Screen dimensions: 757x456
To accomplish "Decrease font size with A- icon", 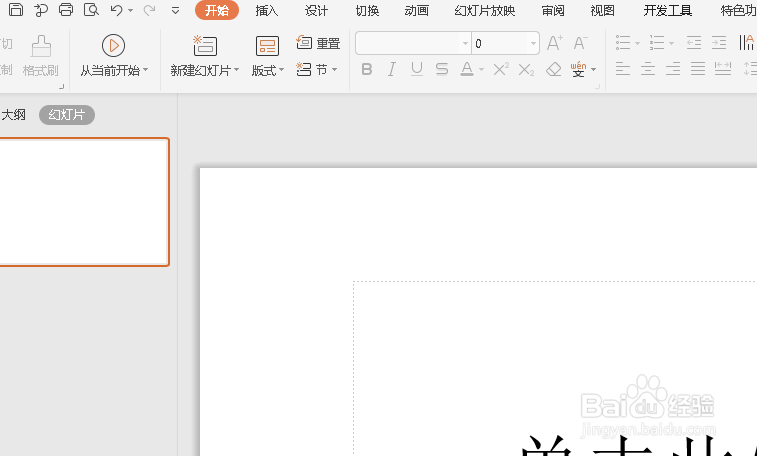I will [x=580, y=43].
